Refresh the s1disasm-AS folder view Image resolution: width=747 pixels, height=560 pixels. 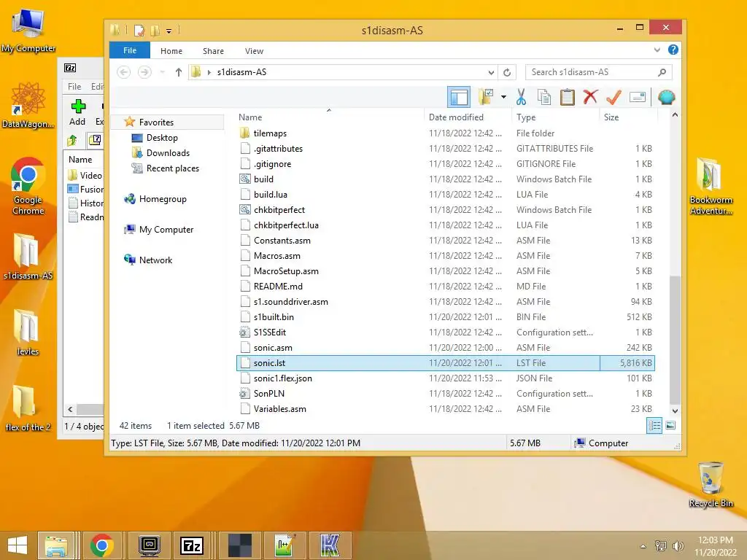(507, 72)
